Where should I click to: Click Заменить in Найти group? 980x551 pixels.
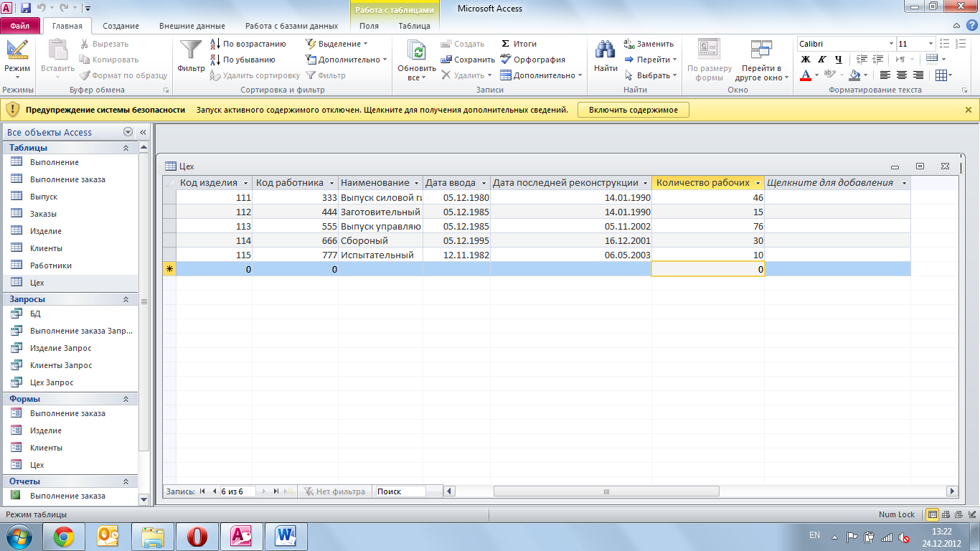point(649,44)
